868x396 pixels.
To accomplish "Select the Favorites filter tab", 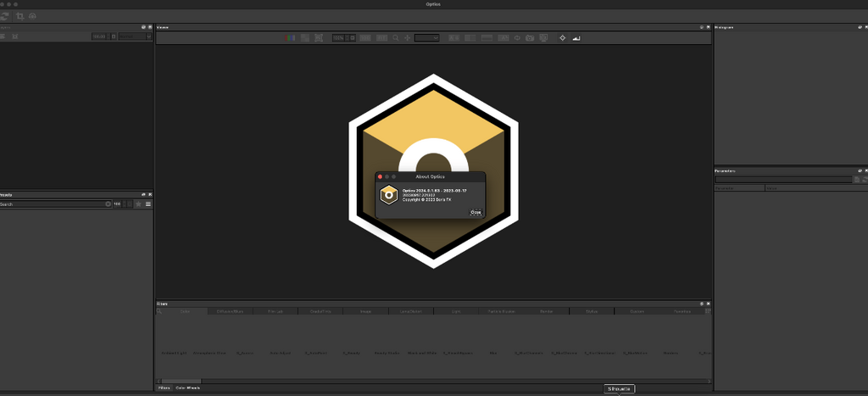I will [682, 311].
